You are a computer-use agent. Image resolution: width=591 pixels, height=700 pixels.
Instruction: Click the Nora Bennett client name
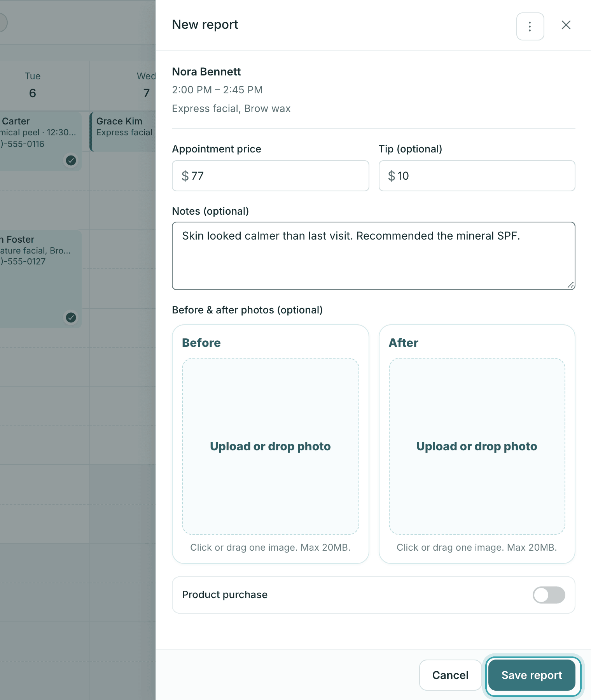[x=206, y=72]
